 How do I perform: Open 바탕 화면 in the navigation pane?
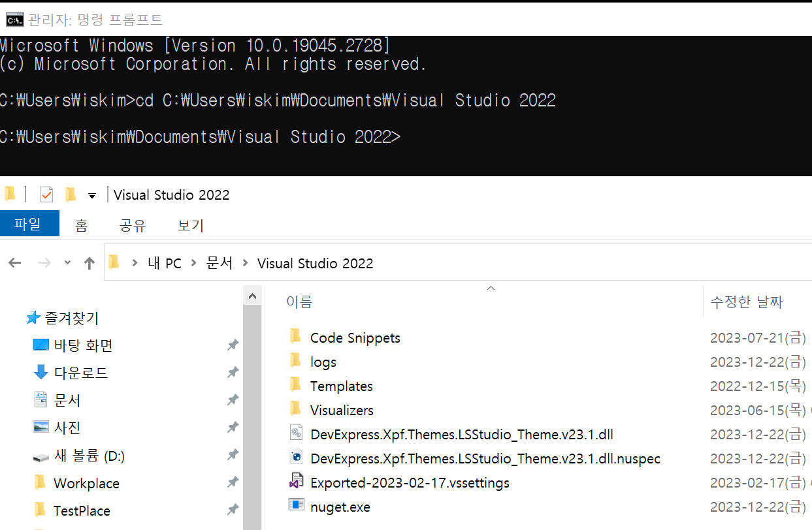click(84, 345)
